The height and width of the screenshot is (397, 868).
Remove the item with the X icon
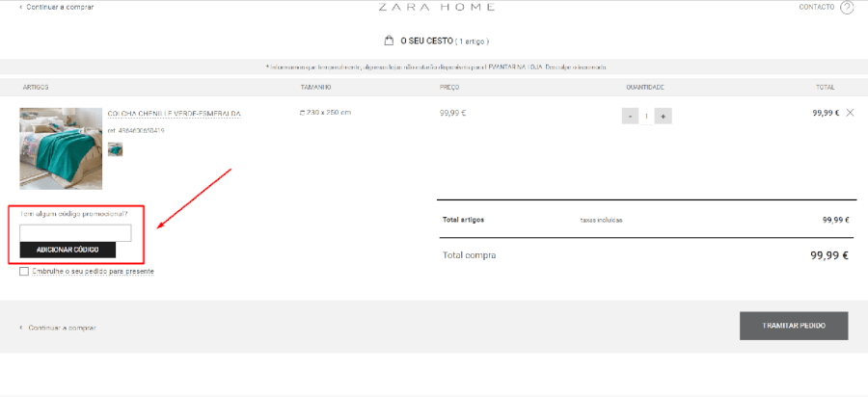851,113
